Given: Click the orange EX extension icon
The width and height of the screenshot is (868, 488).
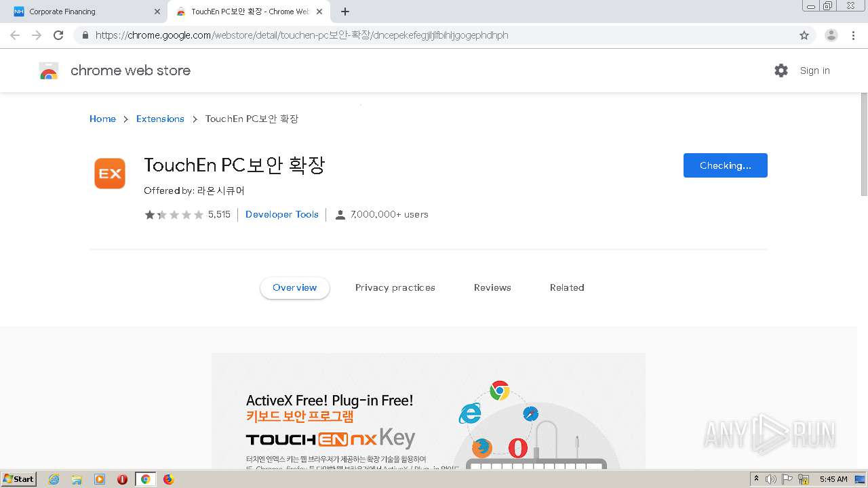Looking at the screenshot, I should pos(110,174).
